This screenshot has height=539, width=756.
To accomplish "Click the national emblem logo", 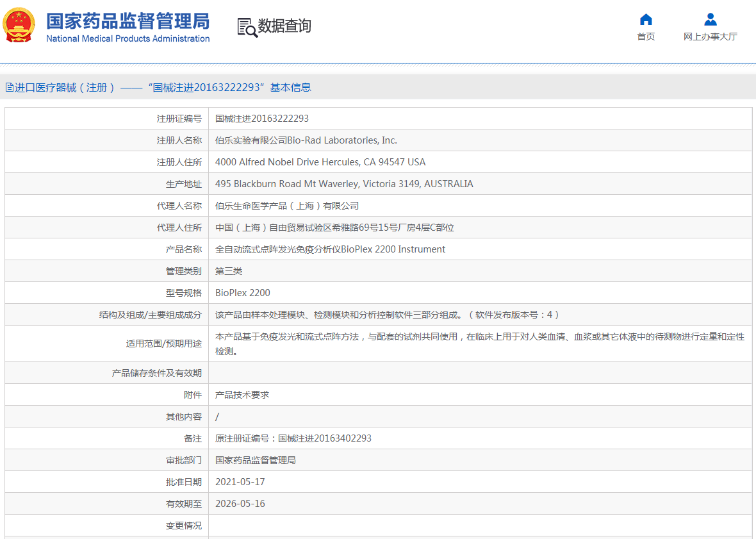I will pyautogui.click(x=19, y=25).
